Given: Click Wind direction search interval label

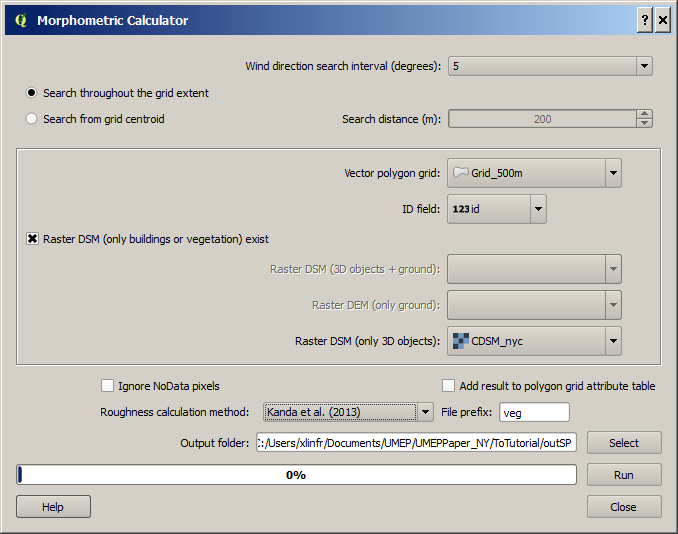Looking at the screenshot, I should tap(343, 66).
